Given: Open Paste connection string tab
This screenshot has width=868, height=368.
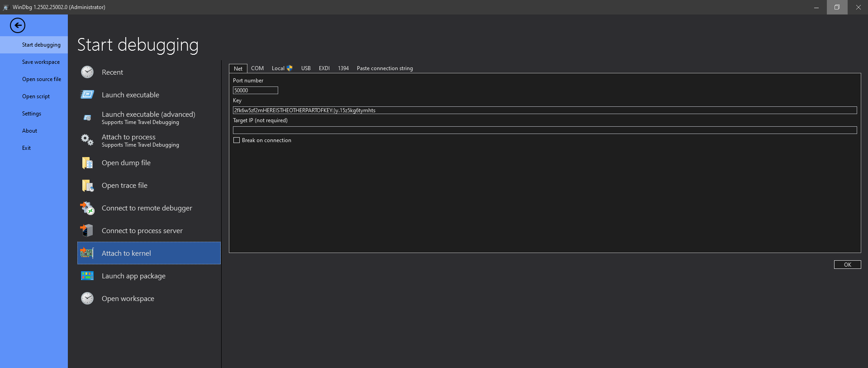Looking at the screenshot, I should (385, 68).
